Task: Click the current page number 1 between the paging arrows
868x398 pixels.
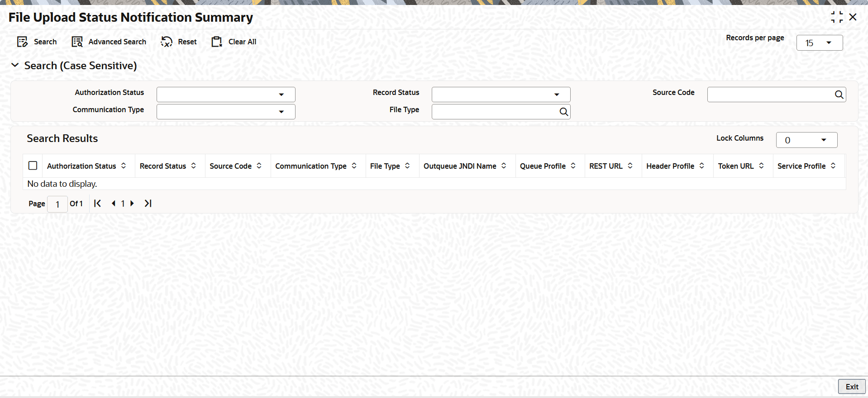Action: tap(123, 204)
